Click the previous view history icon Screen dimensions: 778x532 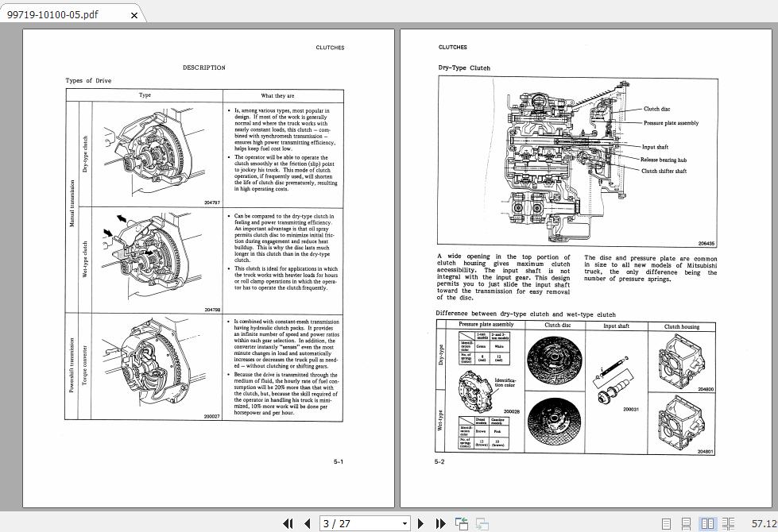coord(461,523)
